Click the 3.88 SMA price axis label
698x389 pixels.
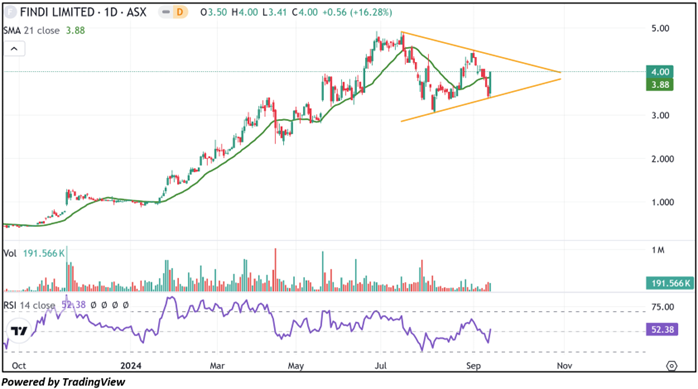coord(660,85)
